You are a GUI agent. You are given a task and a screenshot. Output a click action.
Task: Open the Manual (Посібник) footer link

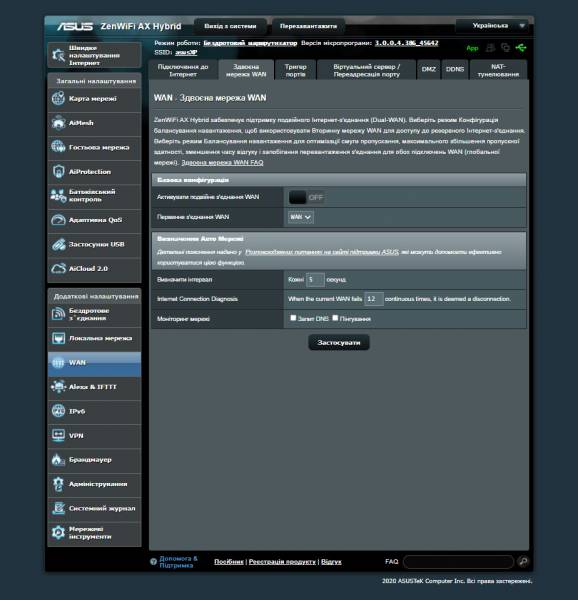[x=229, y=562]
